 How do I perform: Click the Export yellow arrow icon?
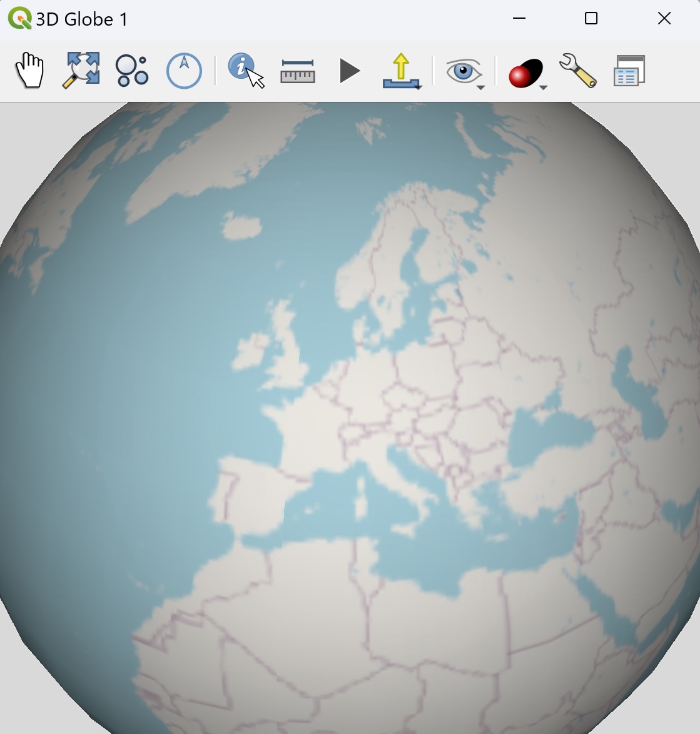400,71
